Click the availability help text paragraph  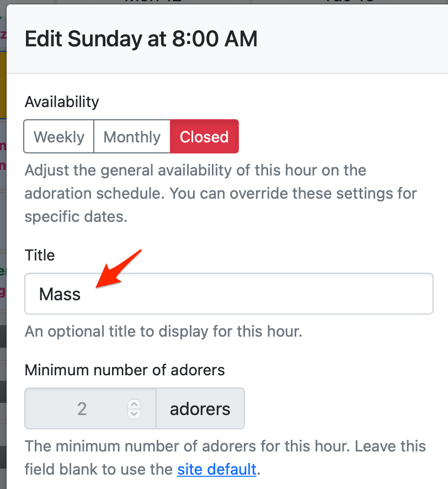click(x=221, y=193)
